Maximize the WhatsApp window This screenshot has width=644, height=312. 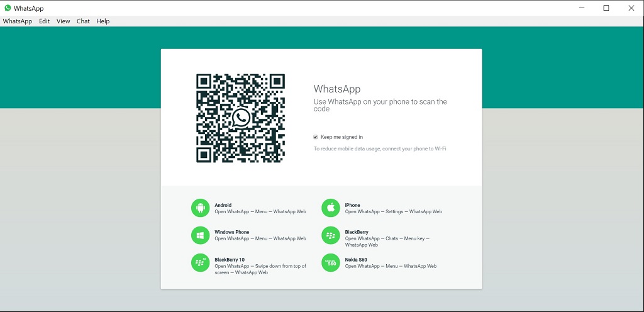pyautogui.click(x=606, y=8)
